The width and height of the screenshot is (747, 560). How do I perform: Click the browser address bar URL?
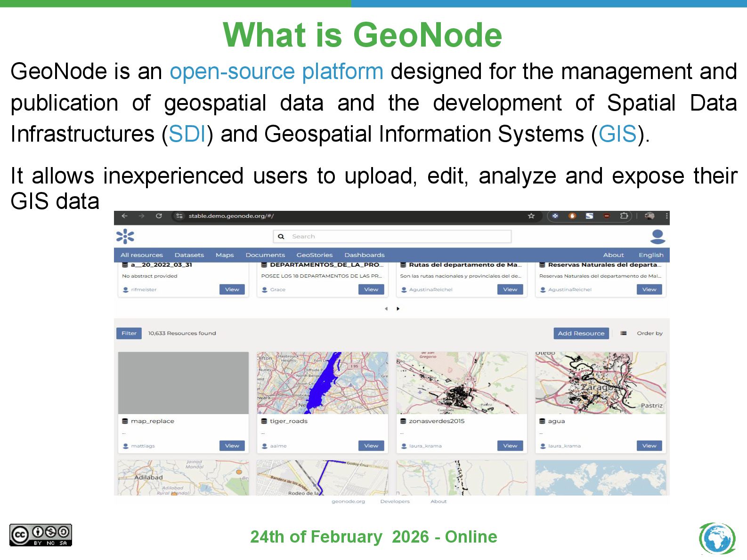(x=231, y=216)
